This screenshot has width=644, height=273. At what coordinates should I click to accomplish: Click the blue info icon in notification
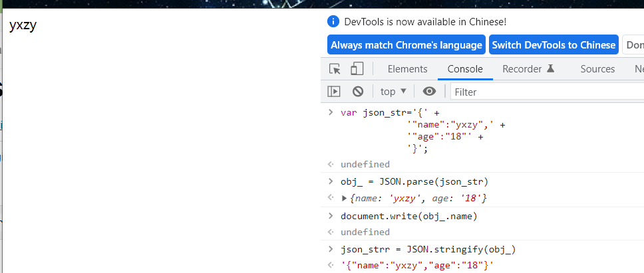coord(334,22)
